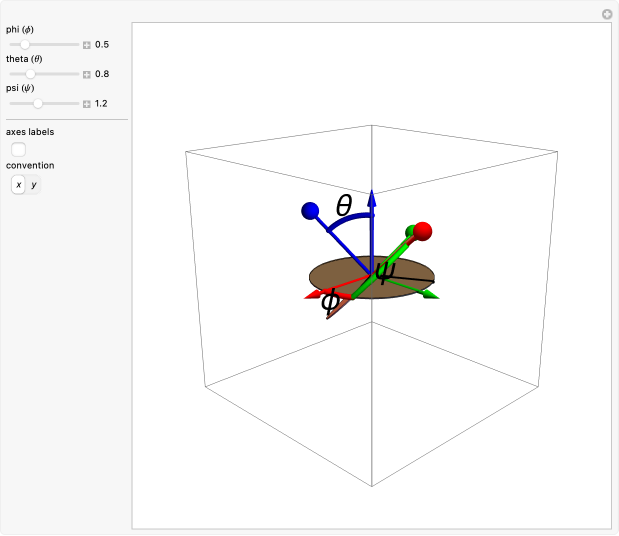Click the blue vertical arrowhead
Screen dimensions: 619x536
(372, 196)
